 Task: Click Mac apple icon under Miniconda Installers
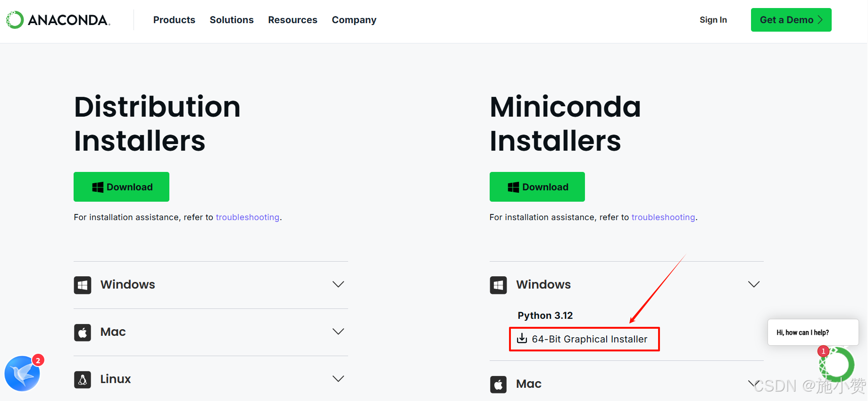(x=498, y=384)
